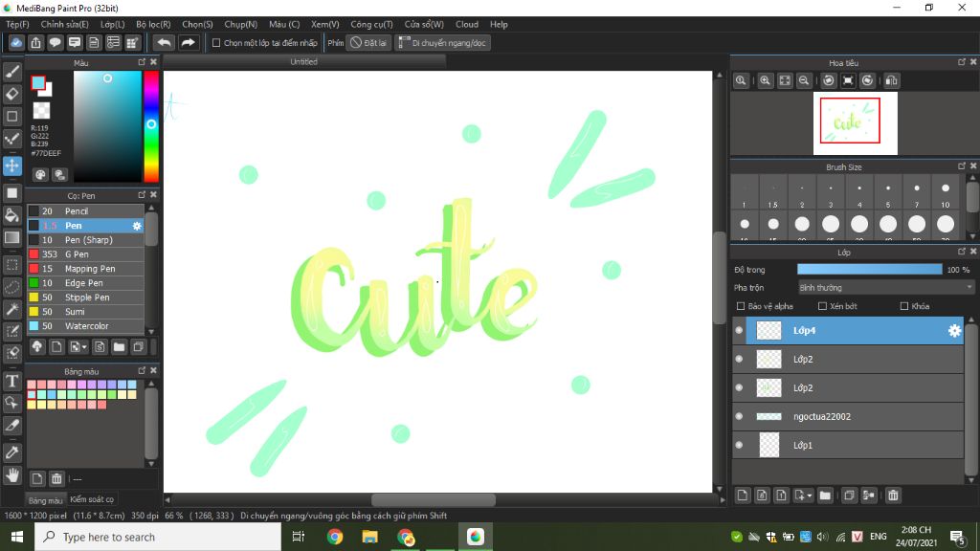Click the rainbow hue slider bar
The height and width of the screenshot is (551, 980).
151,126
